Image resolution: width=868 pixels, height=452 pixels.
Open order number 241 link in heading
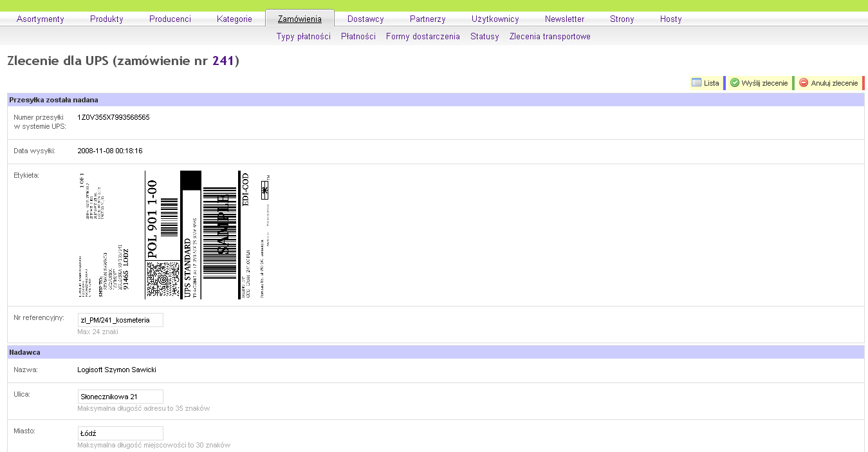223,61
